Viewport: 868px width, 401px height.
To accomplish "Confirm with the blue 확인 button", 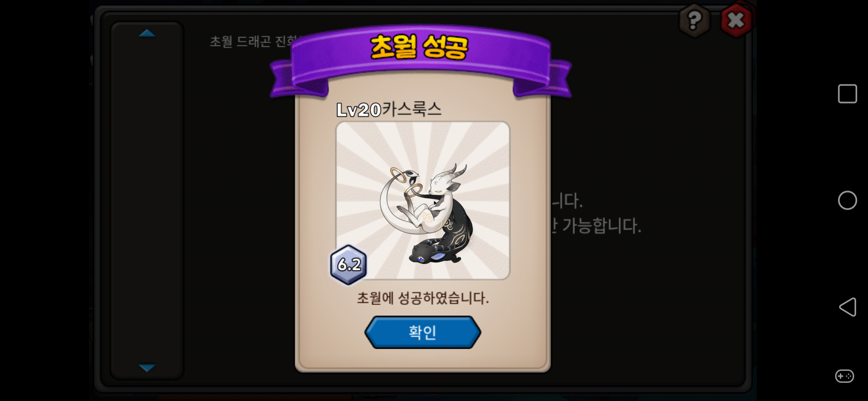I will pos(423,332).
